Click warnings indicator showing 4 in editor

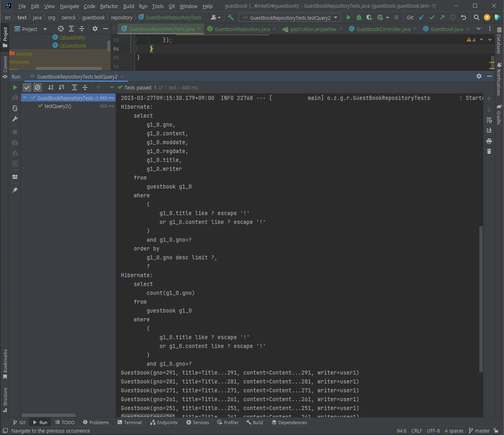[471, 39]
